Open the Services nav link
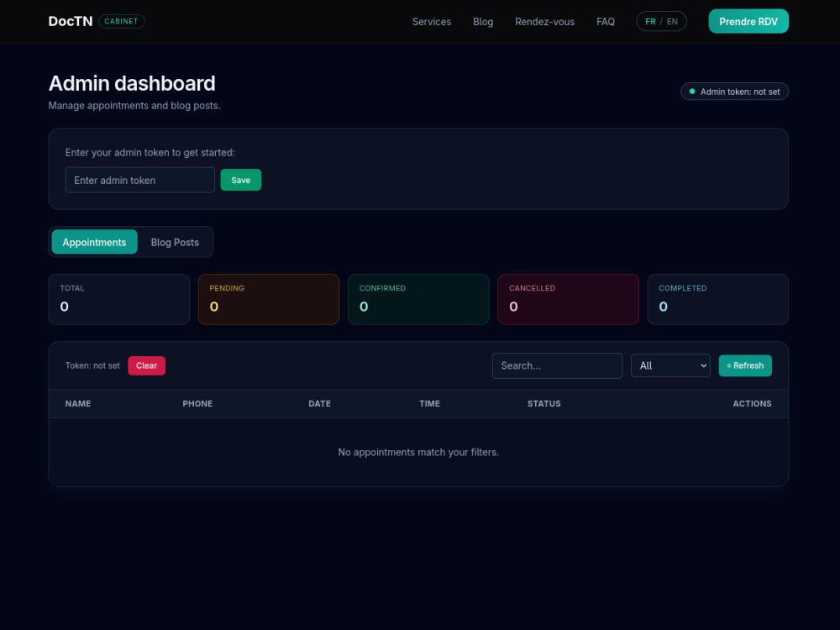The width and height of the screenshot is (840, 630). [431, 22]
